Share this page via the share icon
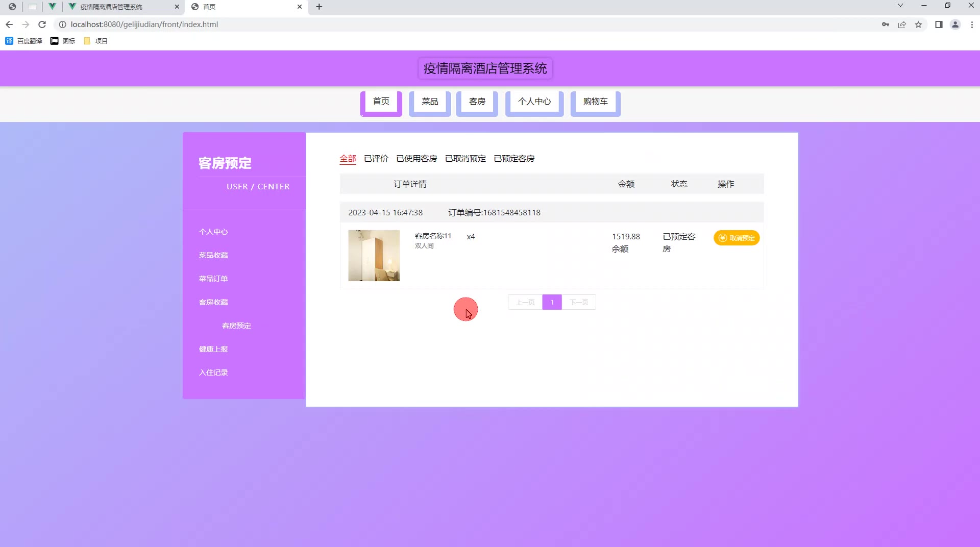Image resolution: width=980 pixels, height=547 pixels. click(902, 24)
